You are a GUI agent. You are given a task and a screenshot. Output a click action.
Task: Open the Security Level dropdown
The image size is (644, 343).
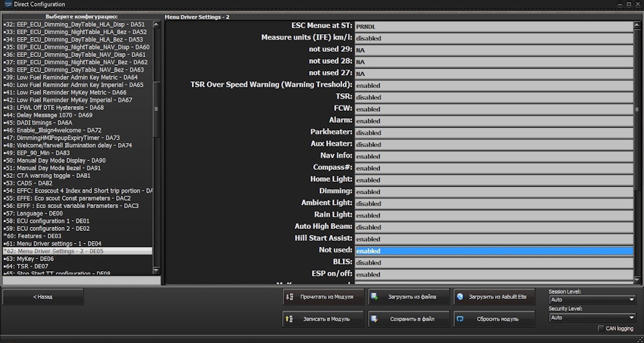click(x=592, y=317)
